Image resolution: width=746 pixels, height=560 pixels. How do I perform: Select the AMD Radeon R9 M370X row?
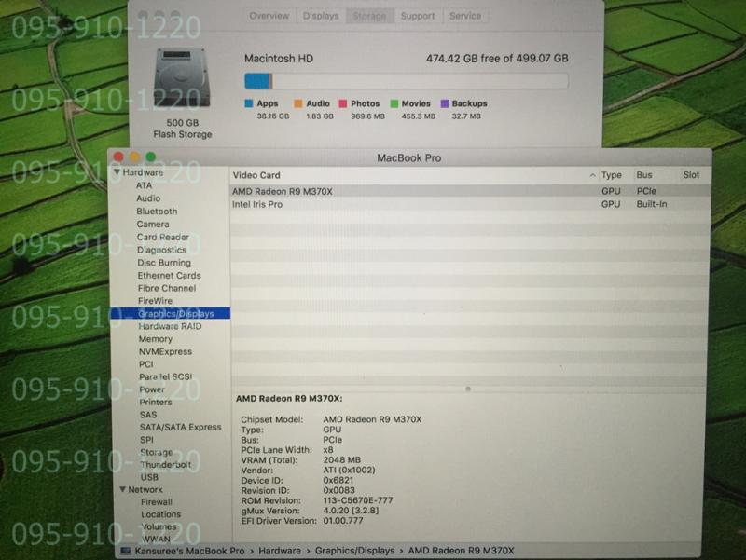click(470, 191)
